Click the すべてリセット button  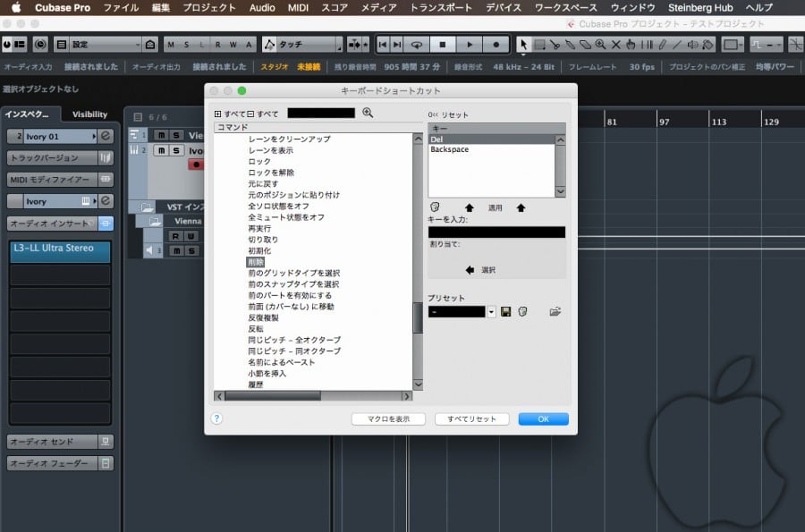click(x=471, y=419)
